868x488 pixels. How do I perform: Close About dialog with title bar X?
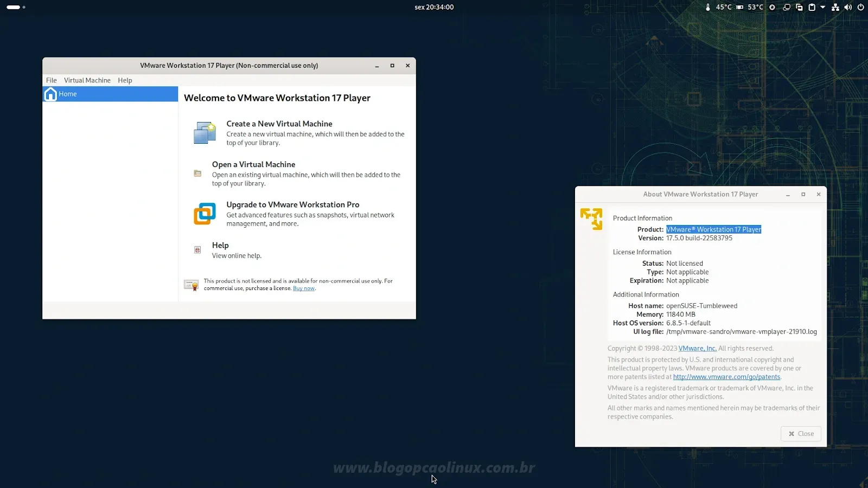coord(819,194)
